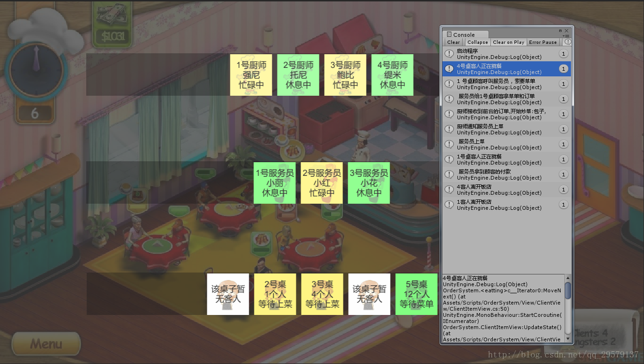Toggle Error Pause option

pos(543,42)
